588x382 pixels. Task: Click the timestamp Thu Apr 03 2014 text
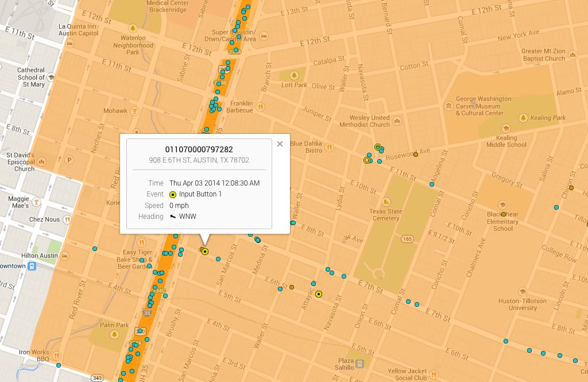pos(215,183)
